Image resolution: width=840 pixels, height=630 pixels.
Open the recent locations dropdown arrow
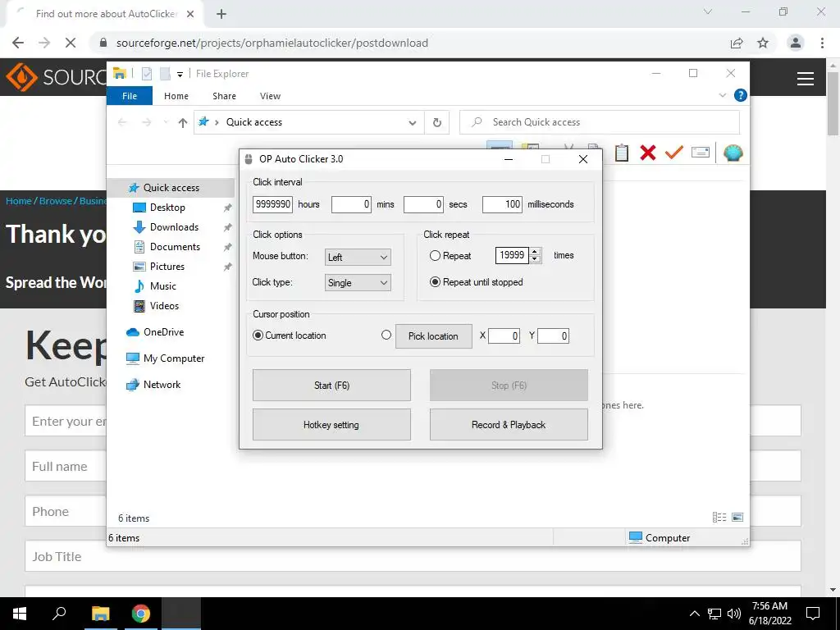click(166, 123)
